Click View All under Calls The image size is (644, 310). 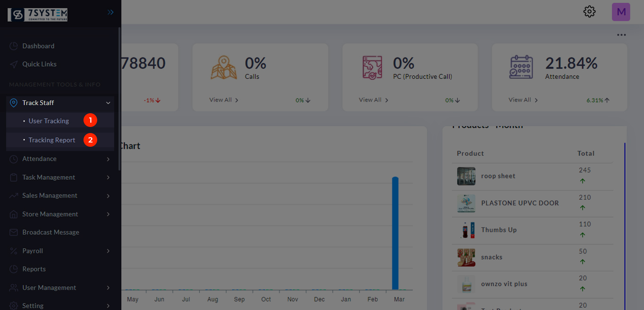click(224, 100)
